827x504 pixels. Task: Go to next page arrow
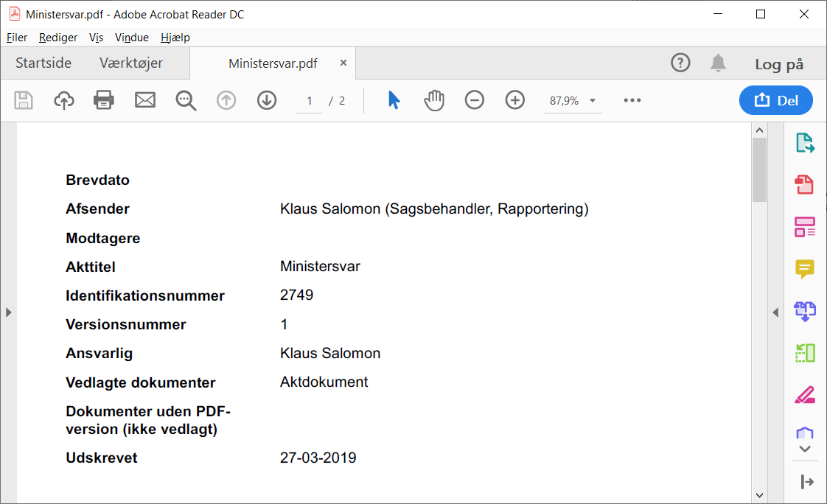(266, 101)
